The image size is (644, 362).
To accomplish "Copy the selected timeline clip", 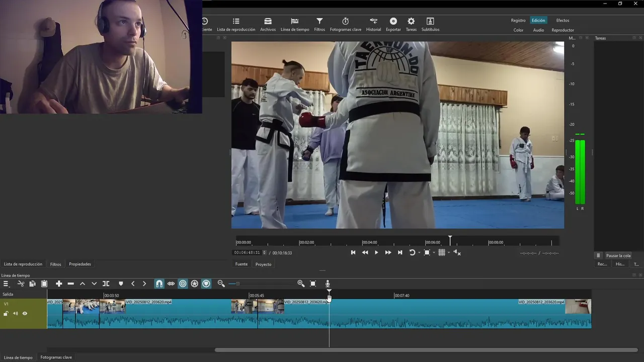I will 32,284.
